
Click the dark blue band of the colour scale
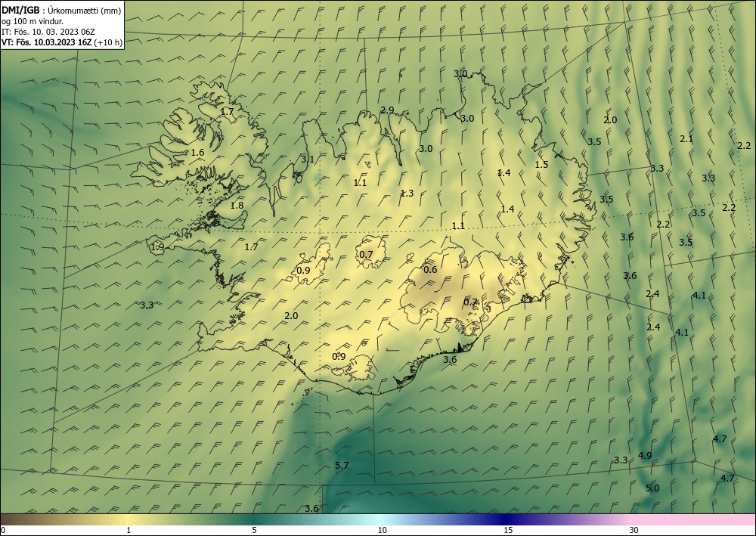505,519
